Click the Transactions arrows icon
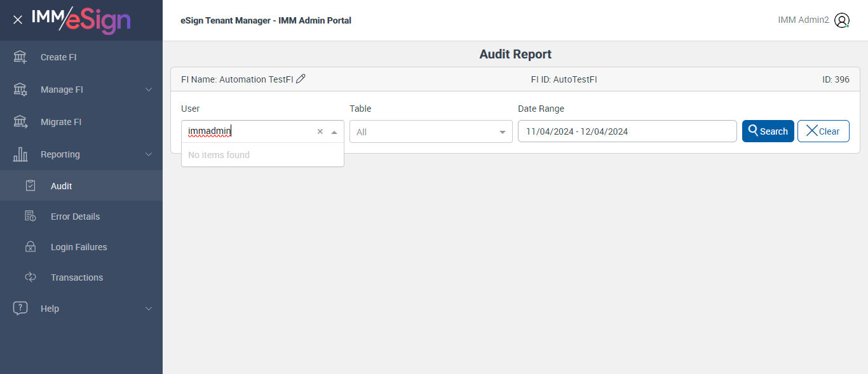 [x=31, y=277]
